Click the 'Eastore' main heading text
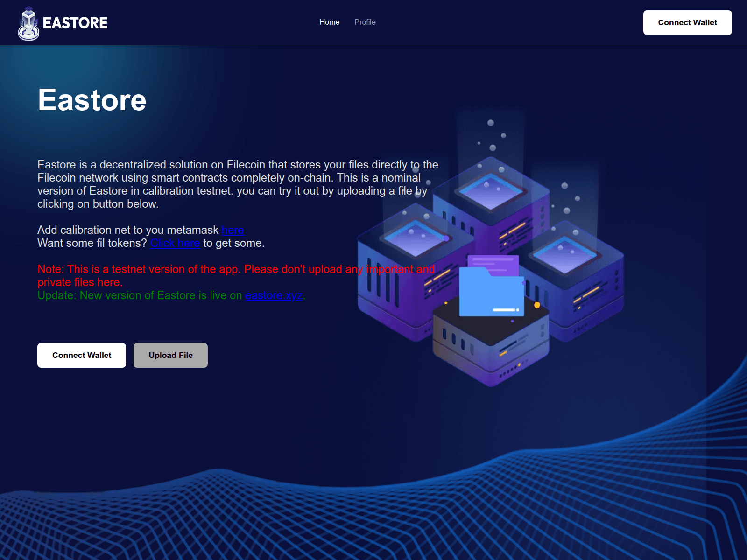Image resolution: width=747 pixels, height=560 pixels. coord(92,100)
